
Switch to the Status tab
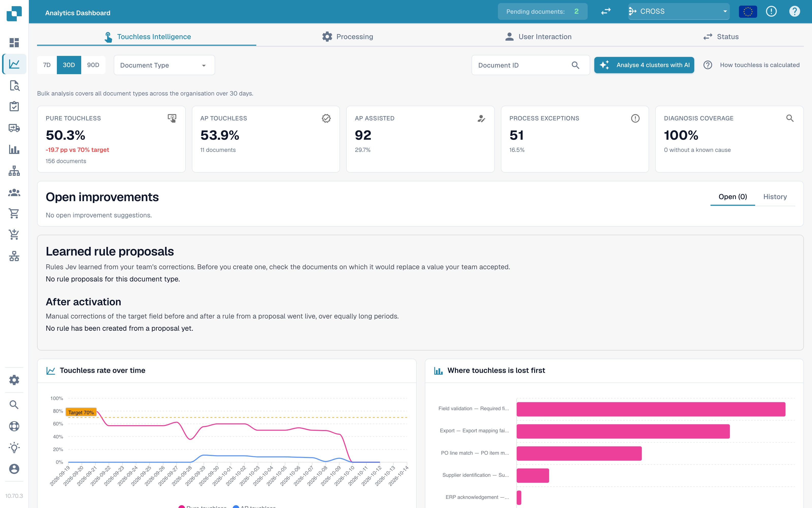click(x=721, y=37)
